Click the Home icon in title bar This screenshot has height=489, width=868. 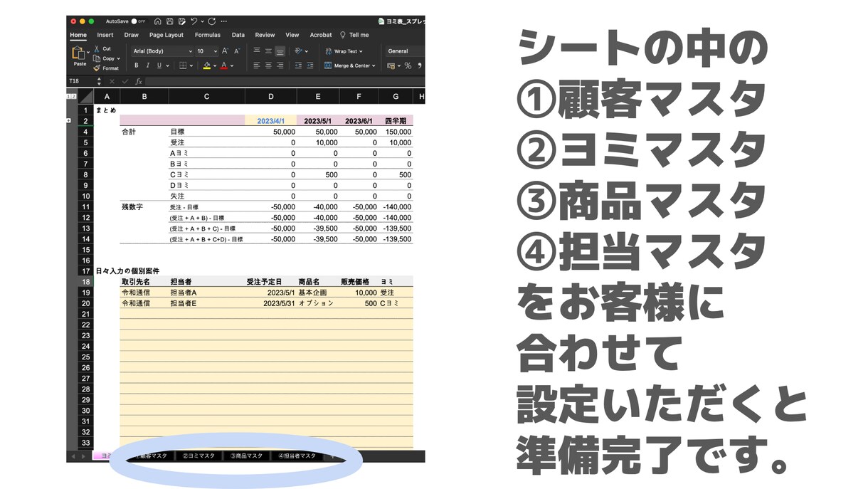(158, 21)
